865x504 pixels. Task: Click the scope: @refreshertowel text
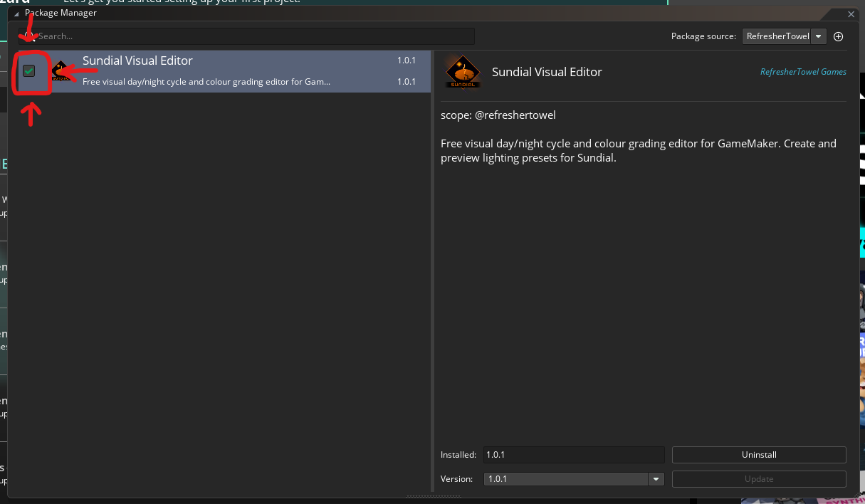498,115
